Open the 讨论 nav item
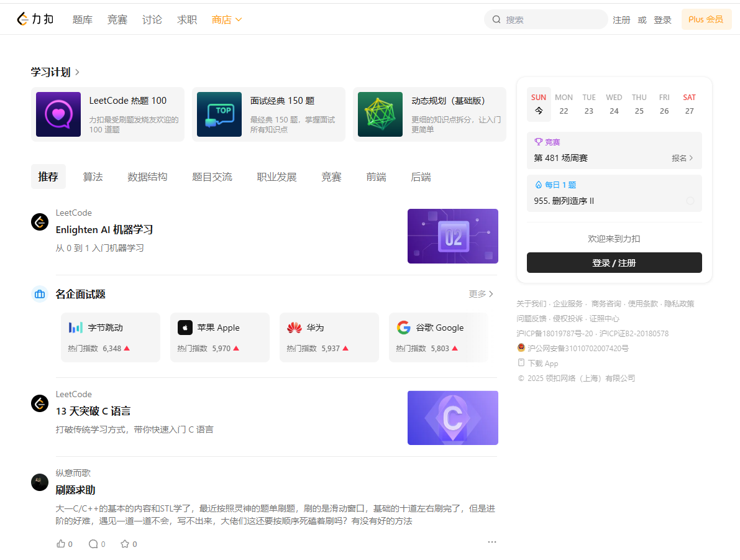This screenshot has width=740, height=560. [152, 19]
